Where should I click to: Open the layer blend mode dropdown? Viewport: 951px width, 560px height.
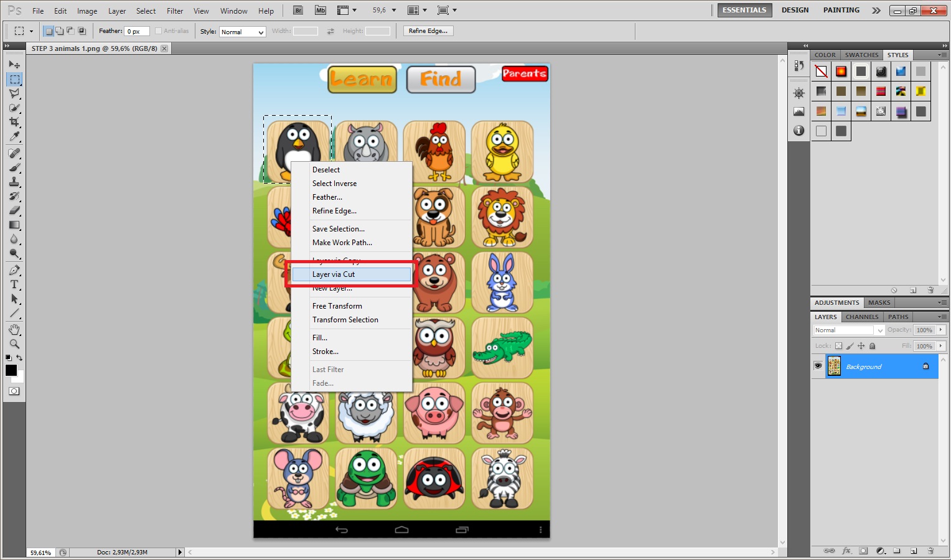tap(849, 330)
